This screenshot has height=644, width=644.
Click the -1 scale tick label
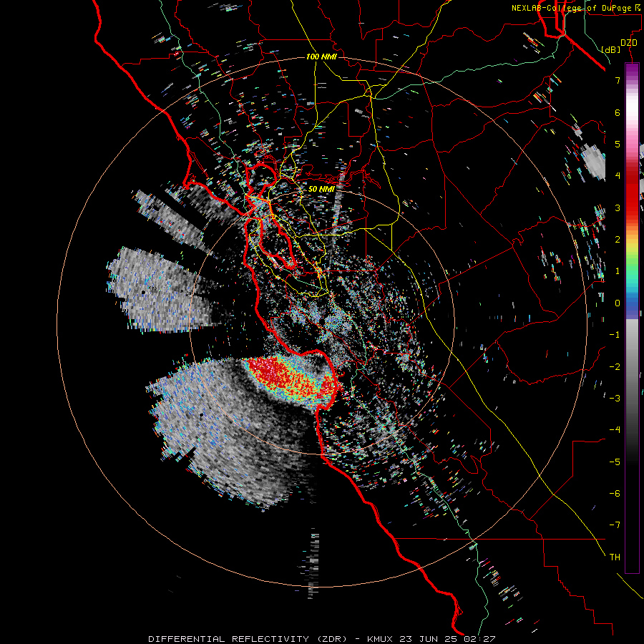click(x=615, y=335)
